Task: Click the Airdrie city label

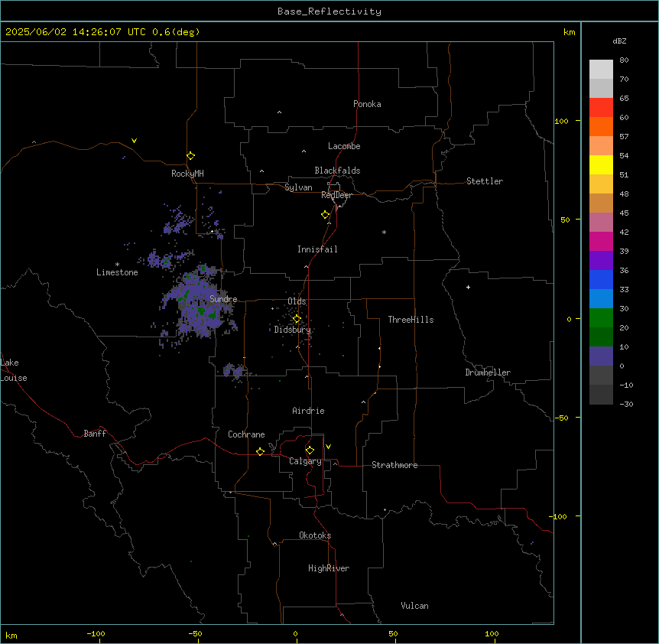Action: coord(309,411)
